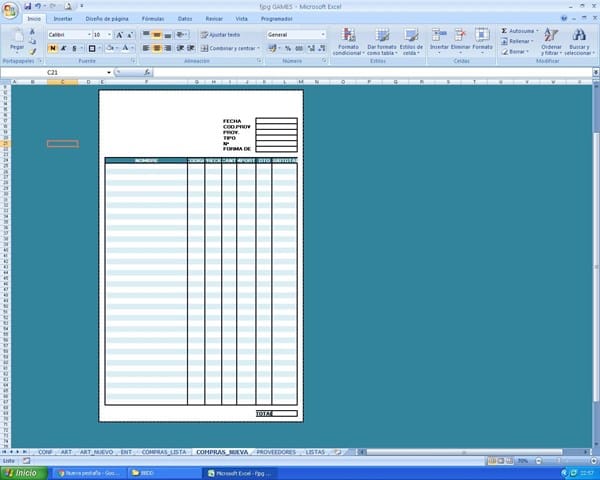Screen dimensions: 600x480
Task: Click the Eliminar cells button
Action: pos(460,41)
